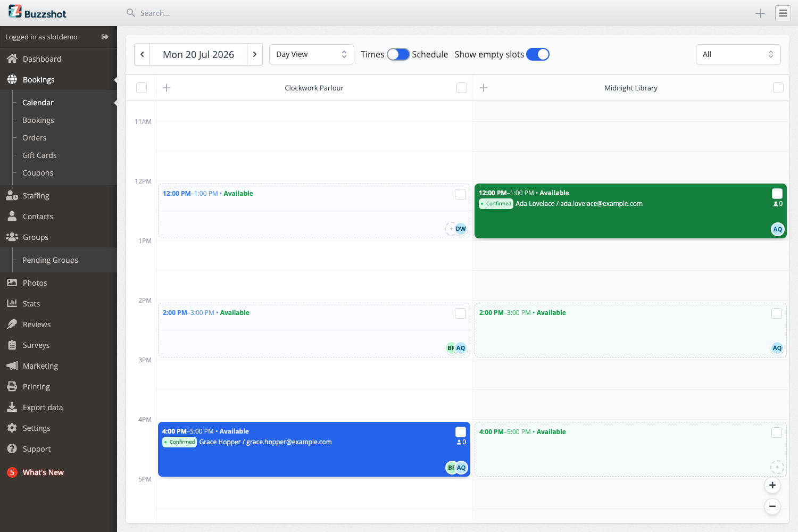Viewport: 798px width, 532px height.
Task: Open the All filter dropdown
Action: (738, 54)
